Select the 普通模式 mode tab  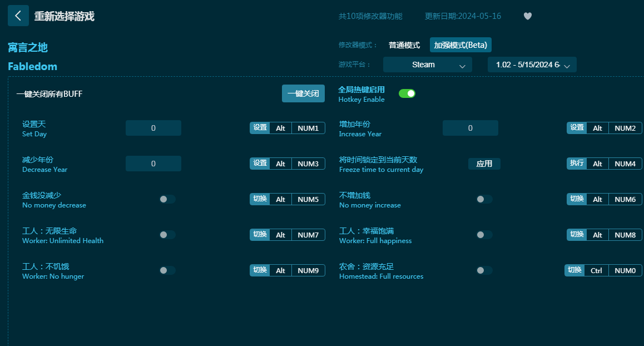pyautogui.click(x=404, y=45)
